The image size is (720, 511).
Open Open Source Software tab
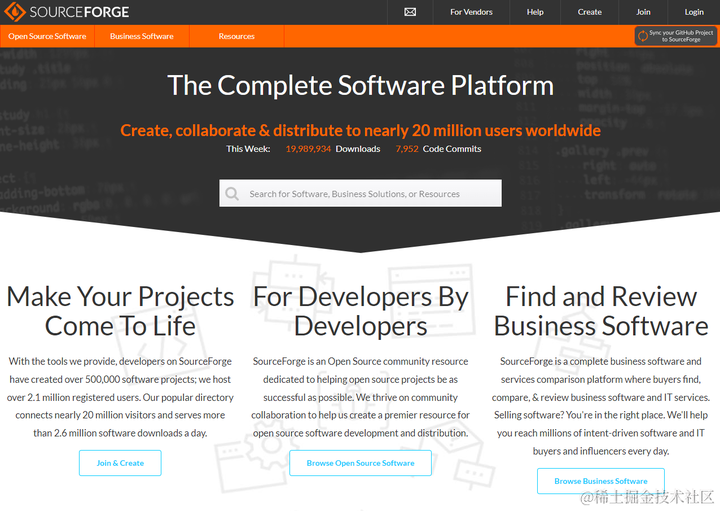pyautogui.click(x=47, y=36)
